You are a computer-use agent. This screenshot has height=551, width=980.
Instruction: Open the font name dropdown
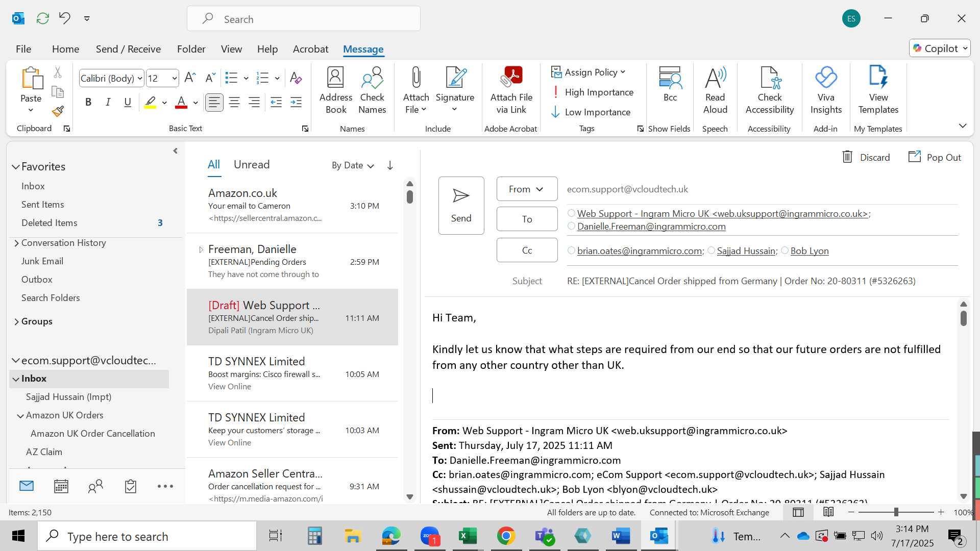click(x=140, y=78)
